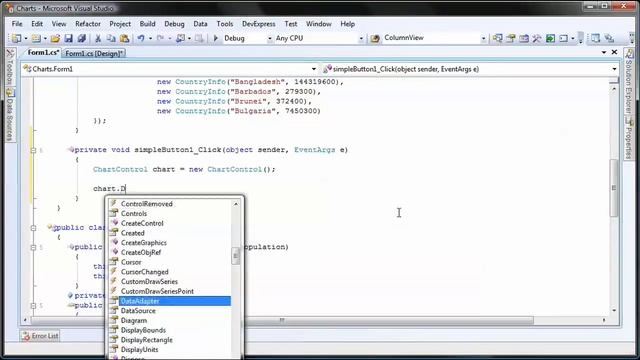640x360 pixels.
Task: Open the Debug menu
Action: 174,24
